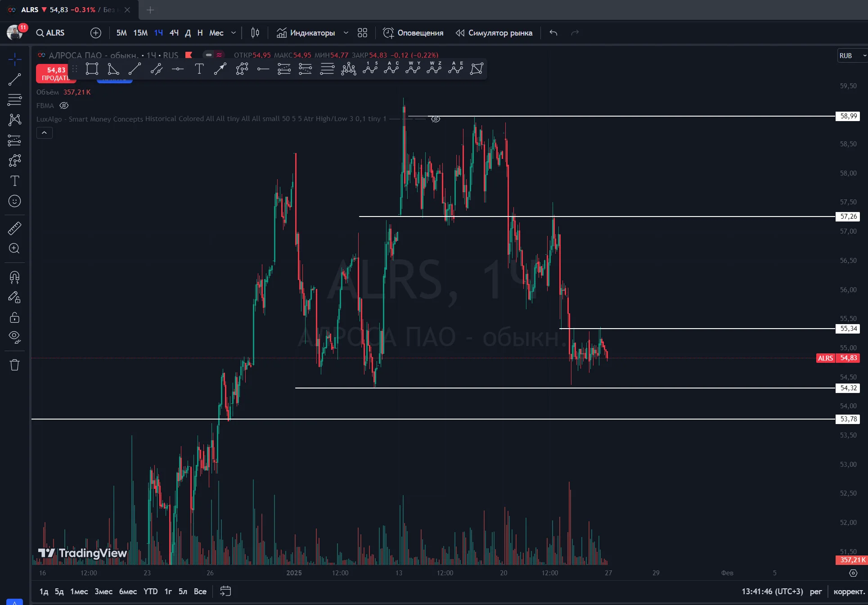Open the chart patterns tool in left sidebar

14,120
